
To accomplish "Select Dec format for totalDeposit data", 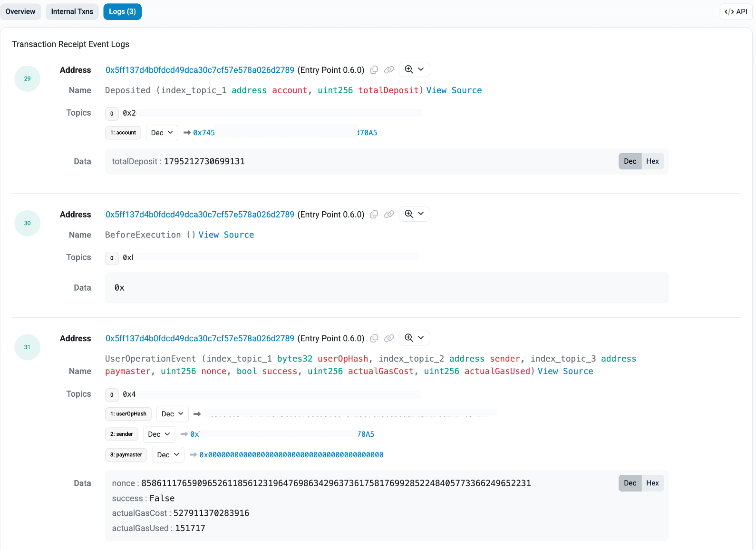I will (630, 161).
